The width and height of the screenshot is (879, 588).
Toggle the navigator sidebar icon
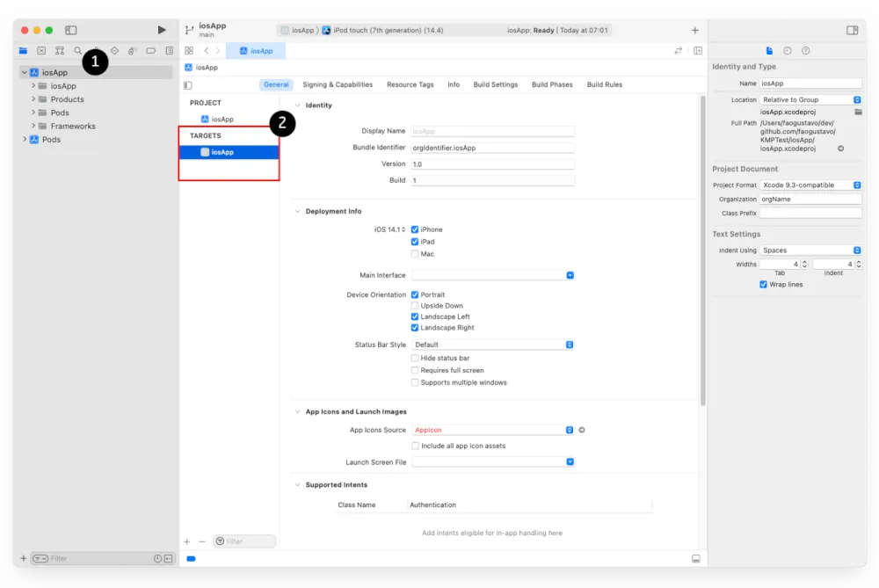point(70,30)
